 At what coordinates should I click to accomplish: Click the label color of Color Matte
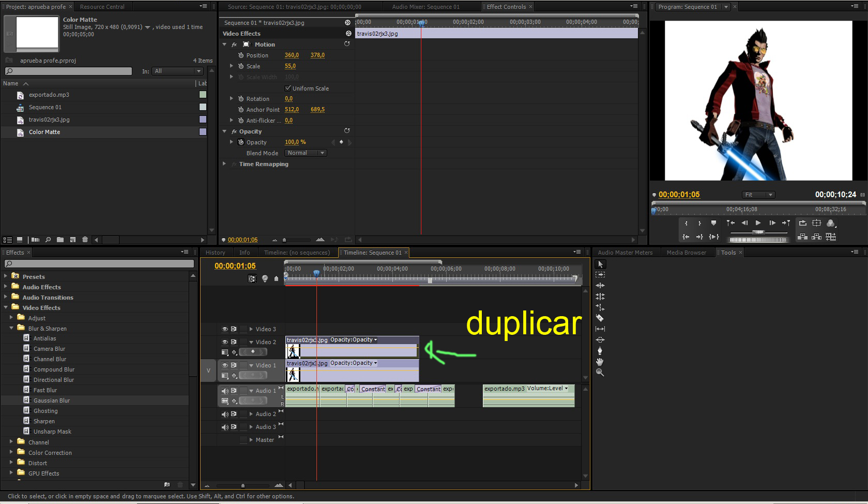(203, 132)
